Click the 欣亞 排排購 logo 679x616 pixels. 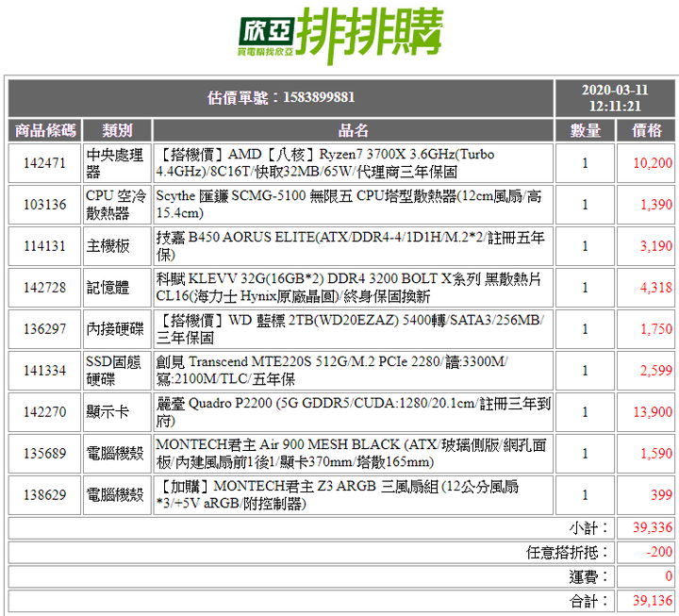coord(339,37)
